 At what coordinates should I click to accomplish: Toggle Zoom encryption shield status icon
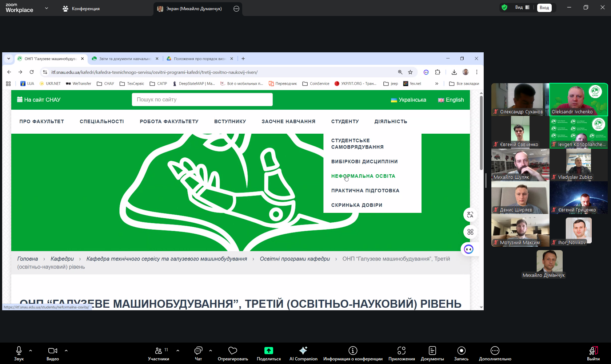tap(504, 7)
